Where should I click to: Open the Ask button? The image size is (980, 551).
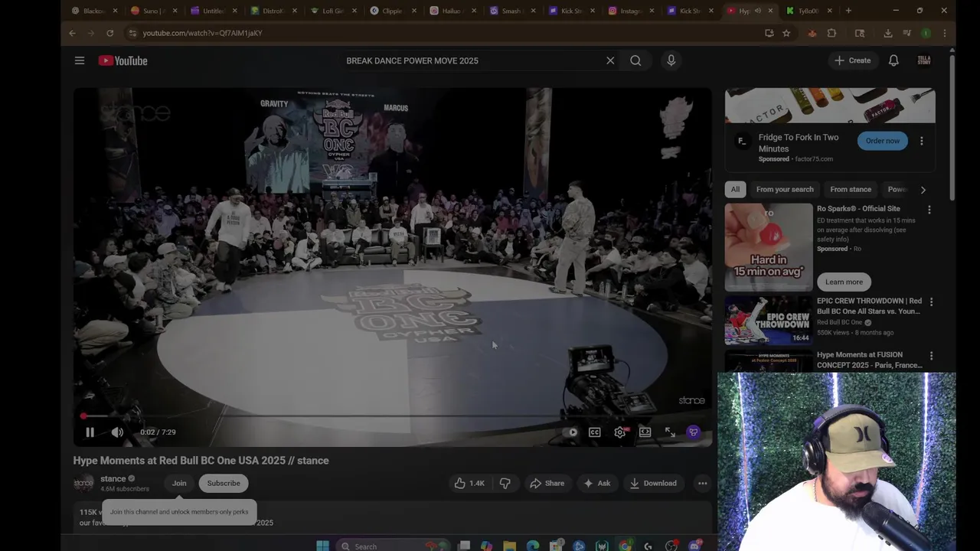596,483
